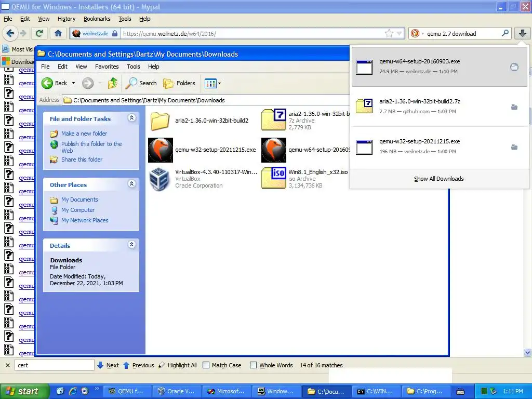Enable the Match Case checkbox
Screen dimensions: 532x399
(x=206, y=365)
